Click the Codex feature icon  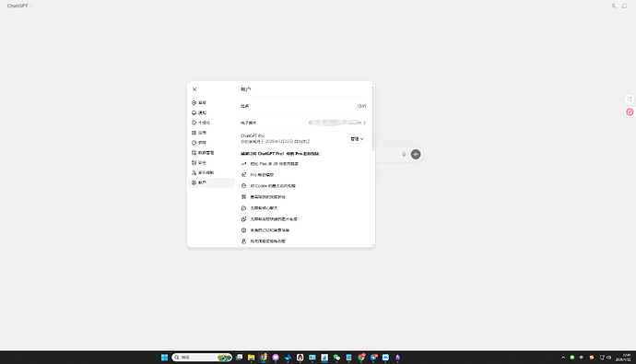tap(243, 186)
